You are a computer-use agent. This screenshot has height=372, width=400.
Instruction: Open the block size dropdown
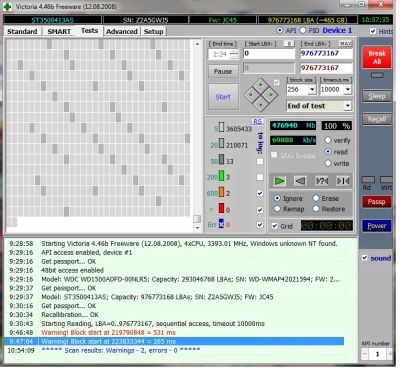[x=301, y=89]
